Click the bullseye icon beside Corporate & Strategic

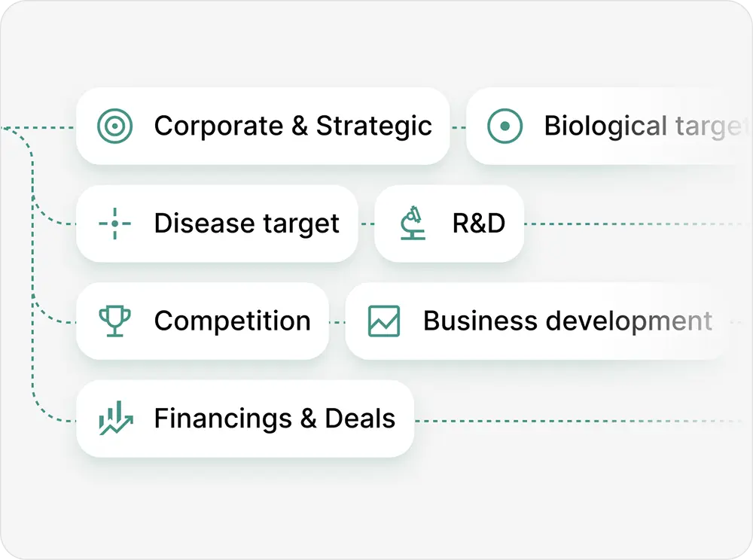pyautogui.click(x=115, y=126)
